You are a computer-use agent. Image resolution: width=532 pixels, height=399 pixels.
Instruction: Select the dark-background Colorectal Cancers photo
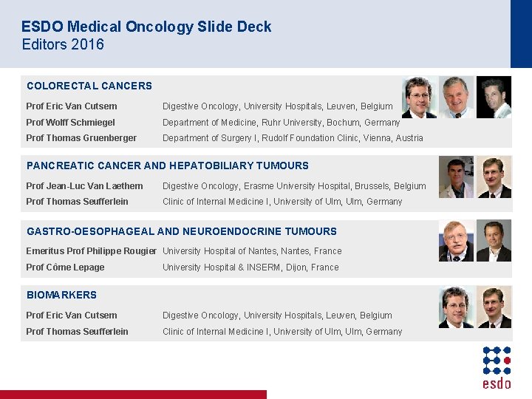[x=494, y=97]
